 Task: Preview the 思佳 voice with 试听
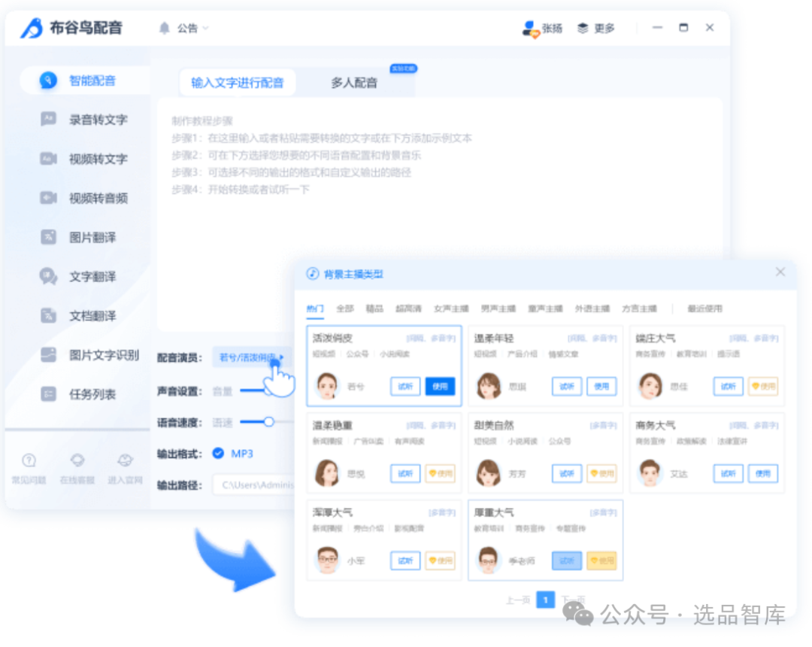728,387
